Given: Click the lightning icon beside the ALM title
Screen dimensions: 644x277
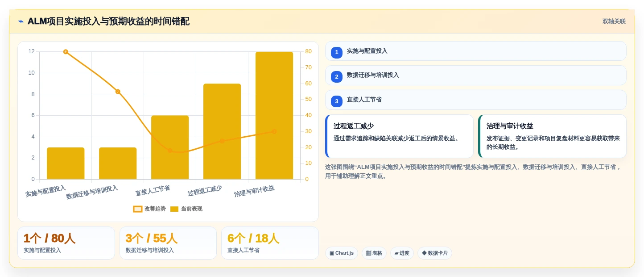Looking at the screenshot, I should point(21,21).
